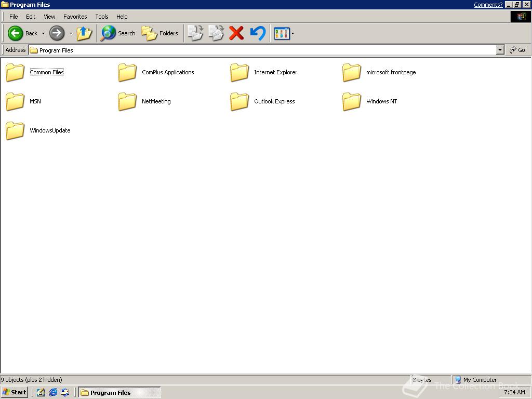The height and width of the screenshot is (399, 532).
Task: Click the Go button
Action: pos(517,50)
